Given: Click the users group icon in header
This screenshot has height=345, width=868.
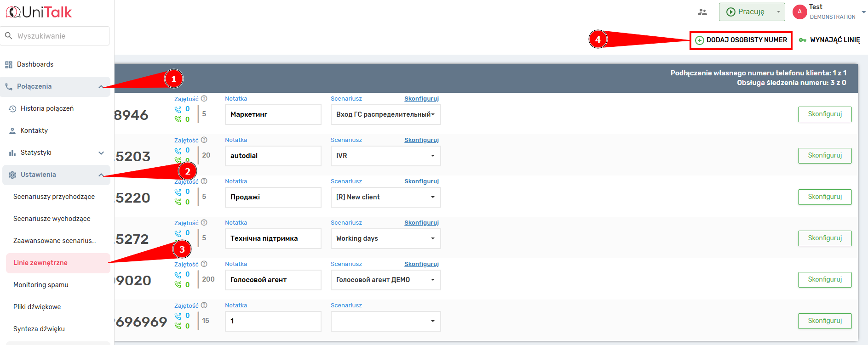Looking at the screenshot, I should click(x=702, y=12).
